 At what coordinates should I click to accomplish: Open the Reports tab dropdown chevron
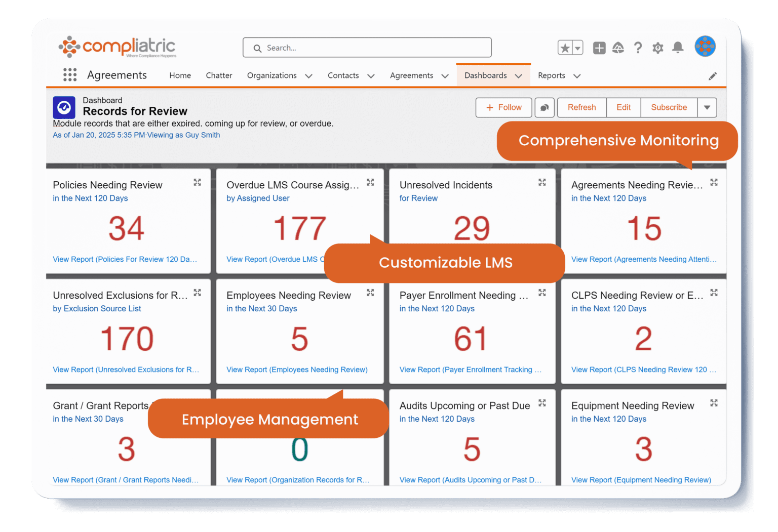point(576,76)
